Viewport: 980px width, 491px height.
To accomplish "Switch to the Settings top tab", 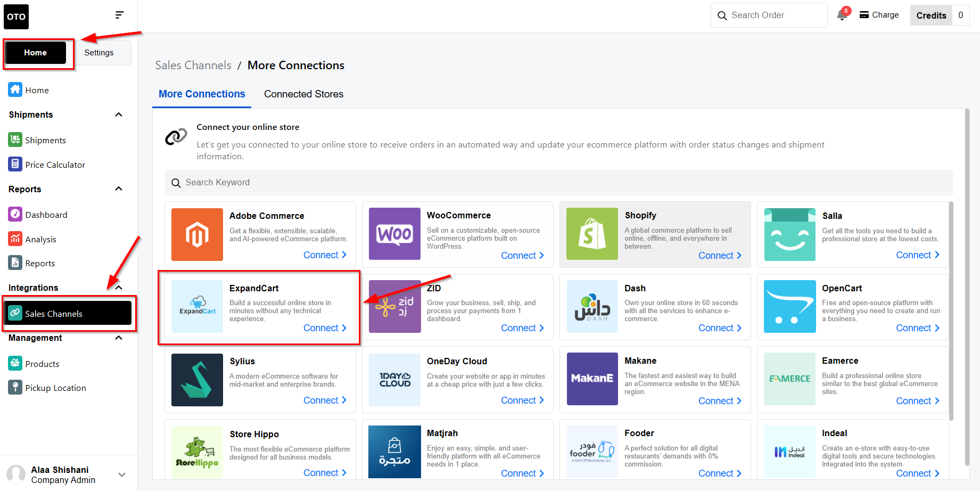I will point(99,53).
